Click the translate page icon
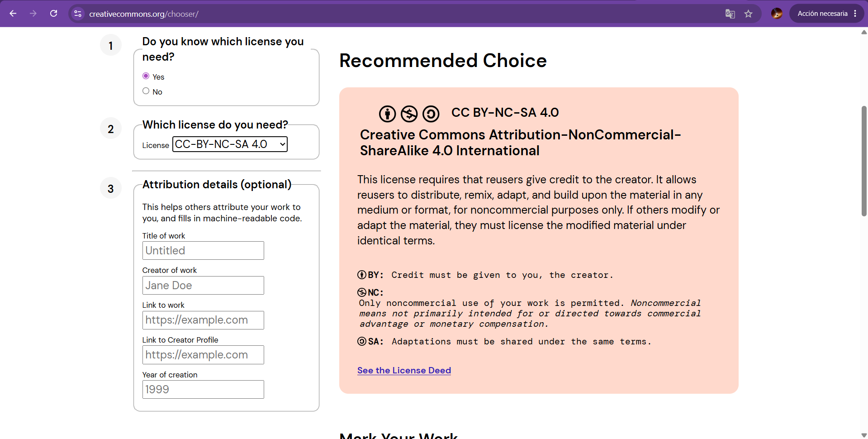The image size is (868, 439). 730,14
